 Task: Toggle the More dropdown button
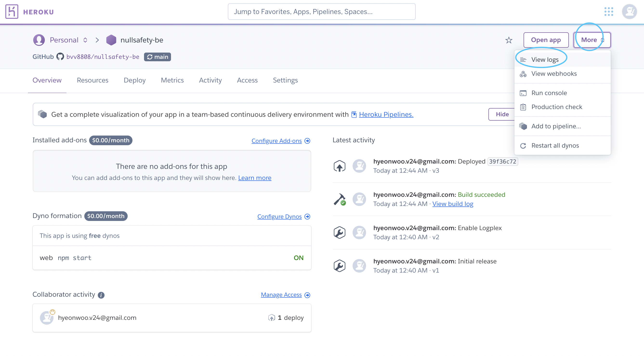tap(592, 40)
